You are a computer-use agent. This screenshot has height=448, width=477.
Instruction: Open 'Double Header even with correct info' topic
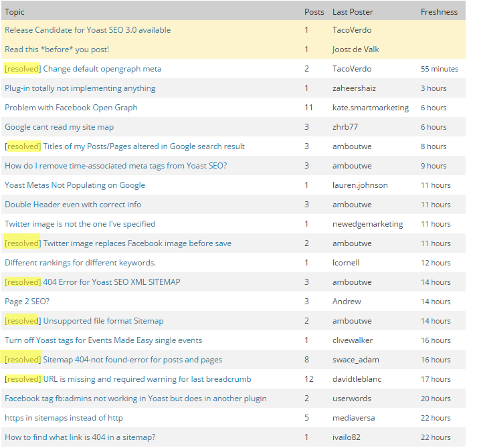pyautogui.click(x=73, y=205)
